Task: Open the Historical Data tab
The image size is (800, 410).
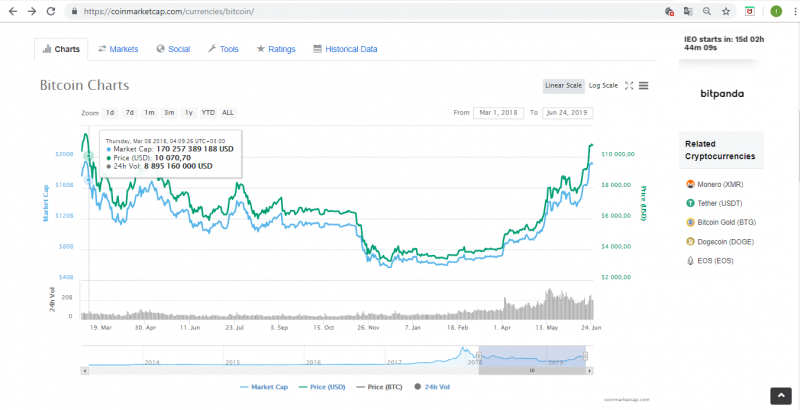Action: tap(345, 49)
